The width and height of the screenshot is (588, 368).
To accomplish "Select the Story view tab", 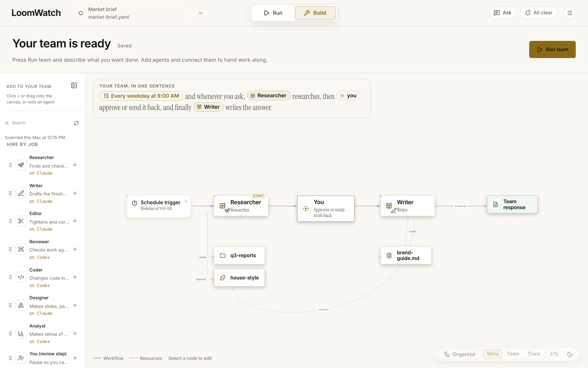I will pos(492,354).
